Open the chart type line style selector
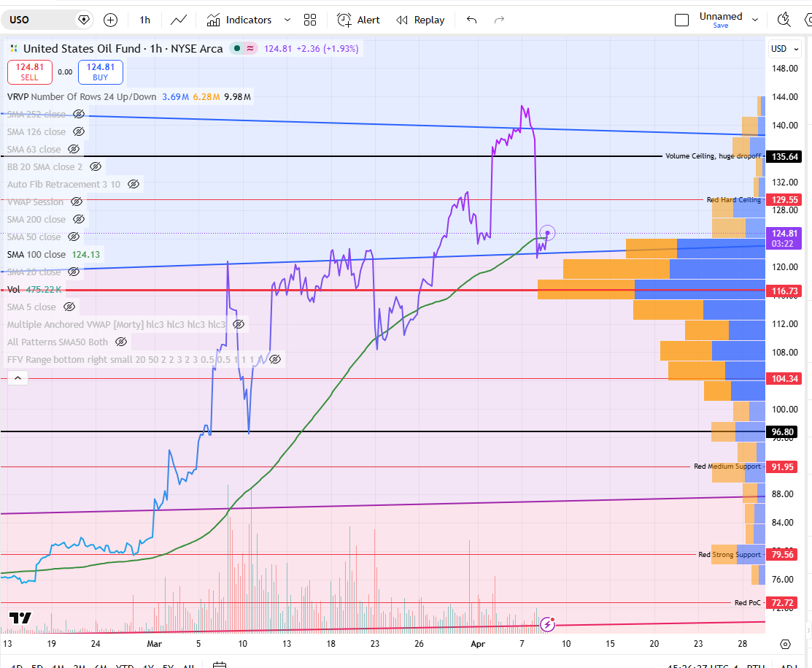 (x=179, y=20)
